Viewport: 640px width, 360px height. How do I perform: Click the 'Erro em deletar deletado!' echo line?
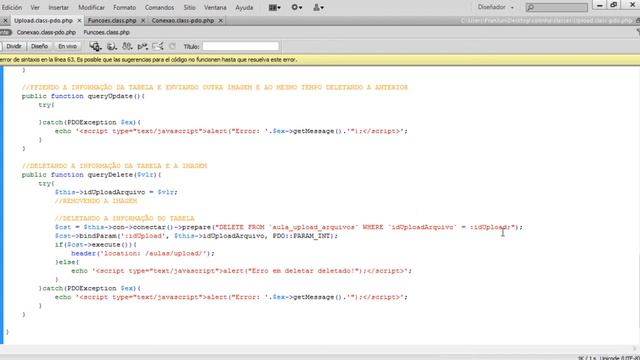[x=242, y=271]
